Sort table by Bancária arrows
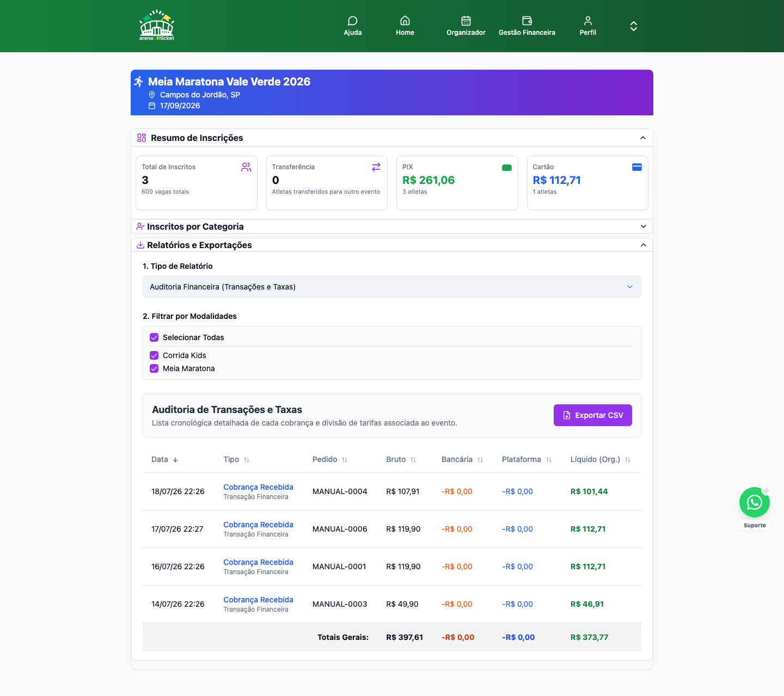This screenshot has width=784, height=696. pyautogui.click(x=480, y=460)
